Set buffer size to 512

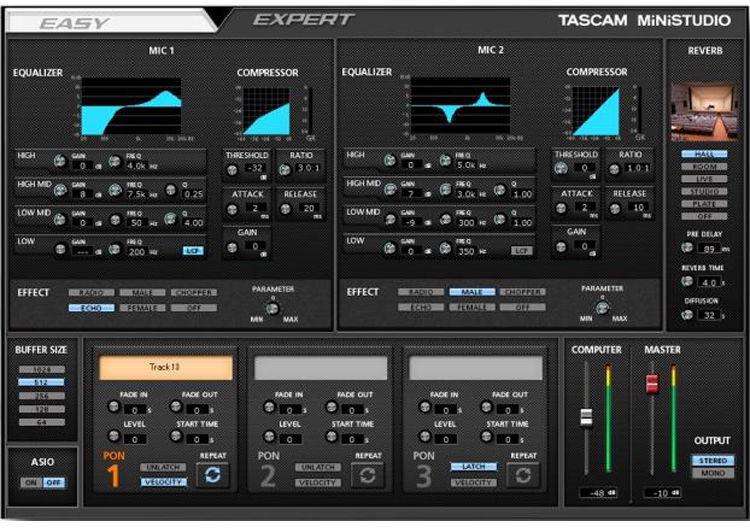click(42, 382)
